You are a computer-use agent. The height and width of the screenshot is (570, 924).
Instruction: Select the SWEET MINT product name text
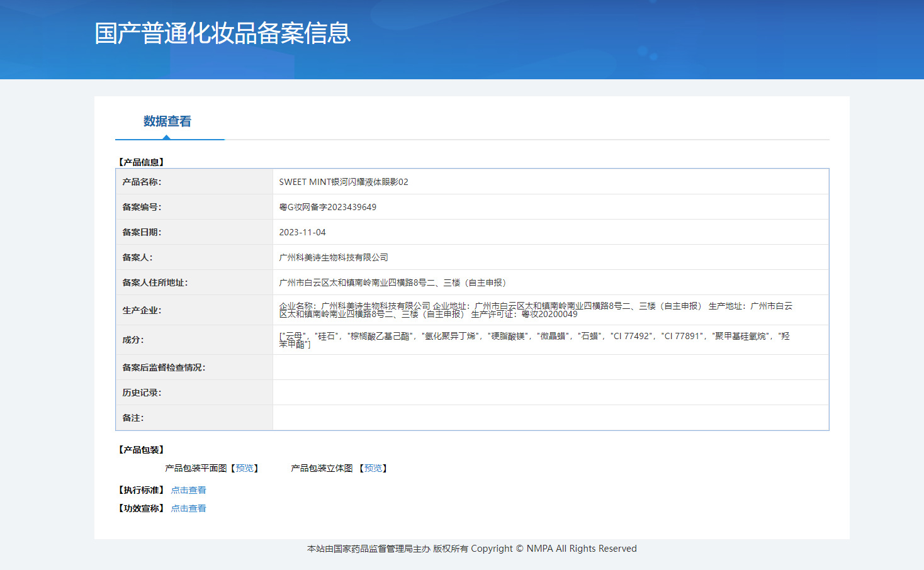click(344, 182)
